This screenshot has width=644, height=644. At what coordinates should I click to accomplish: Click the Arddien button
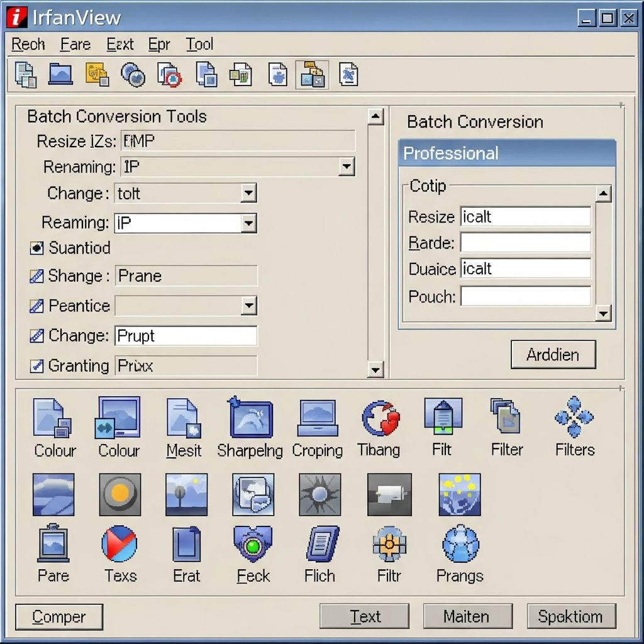[x=553, y=355]
